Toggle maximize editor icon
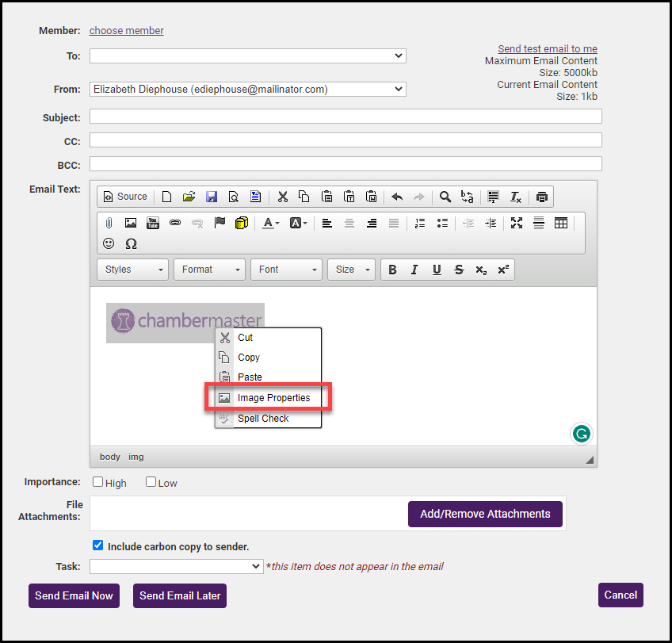 517,224
